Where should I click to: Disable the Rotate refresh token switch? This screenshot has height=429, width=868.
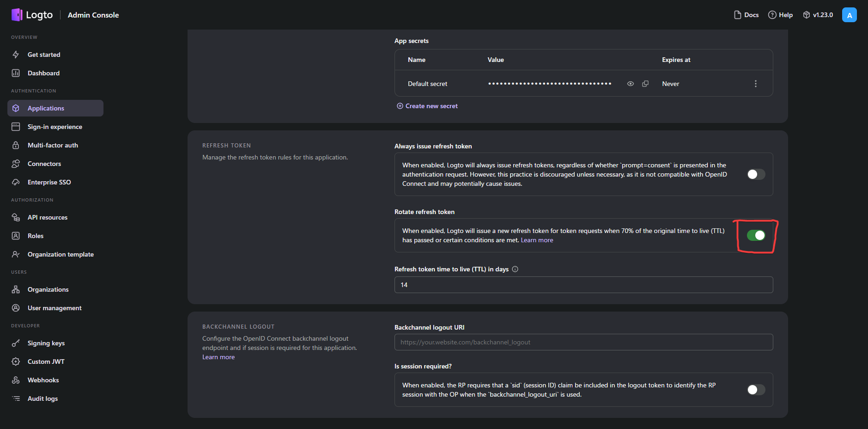click(756, 235)
